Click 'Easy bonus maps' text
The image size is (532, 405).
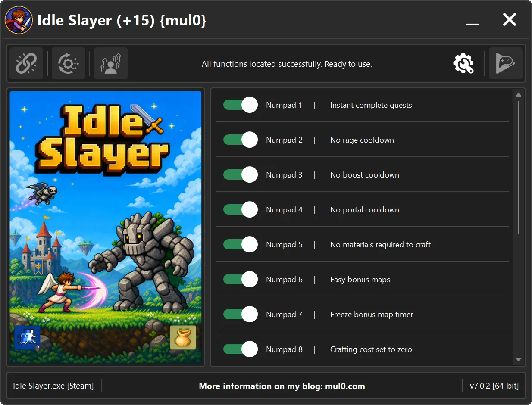(360, 280)
